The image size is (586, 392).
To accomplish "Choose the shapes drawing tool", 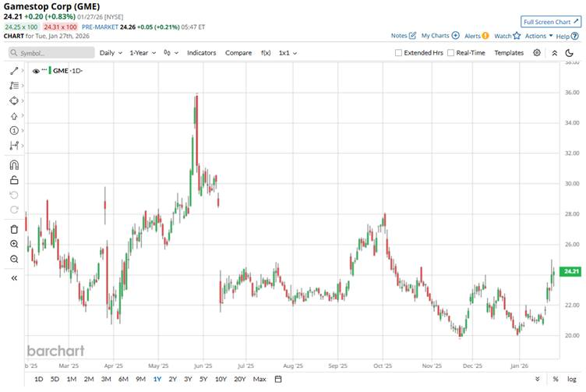I will [x=14, y=101].
